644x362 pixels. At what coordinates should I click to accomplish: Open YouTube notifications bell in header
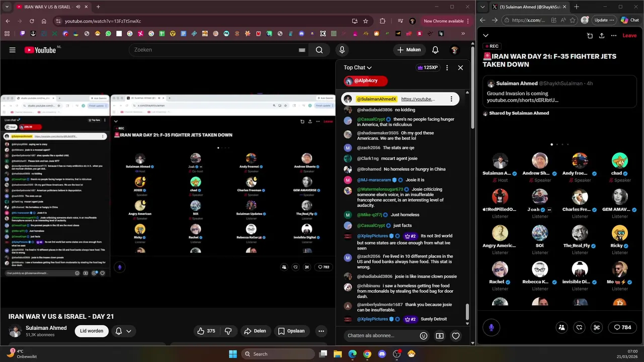[435, 50]
